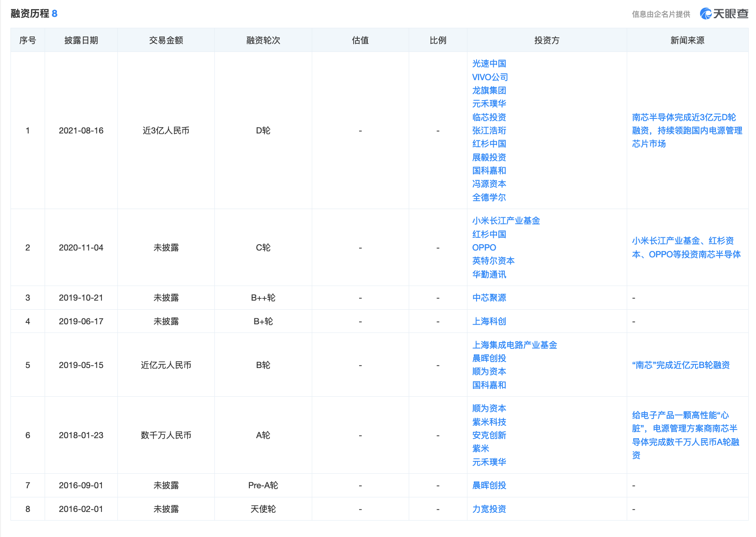Select investor 龙旗集团
The width and height of the screenshot is (756, 537).
click(x=489, y=90)
